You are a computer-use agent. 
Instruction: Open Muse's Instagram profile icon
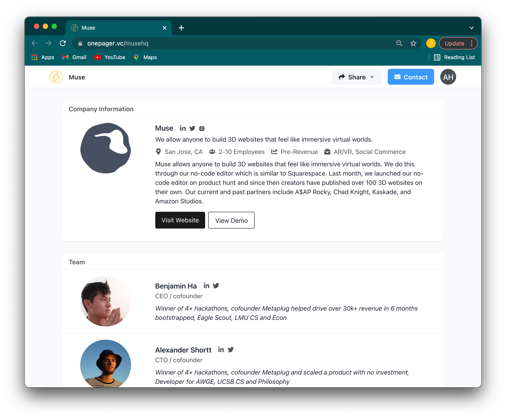[x=202, y=129]
